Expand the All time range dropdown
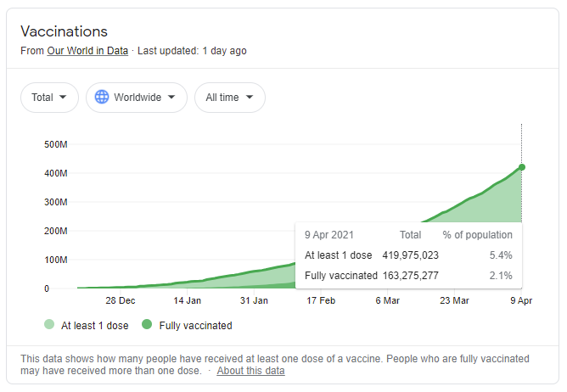 tap(229, 98)
